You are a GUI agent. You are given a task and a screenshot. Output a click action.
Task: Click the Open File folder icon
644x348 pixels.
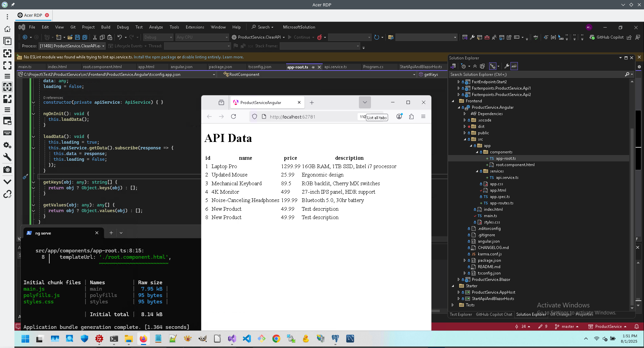[x=70, y=37]
